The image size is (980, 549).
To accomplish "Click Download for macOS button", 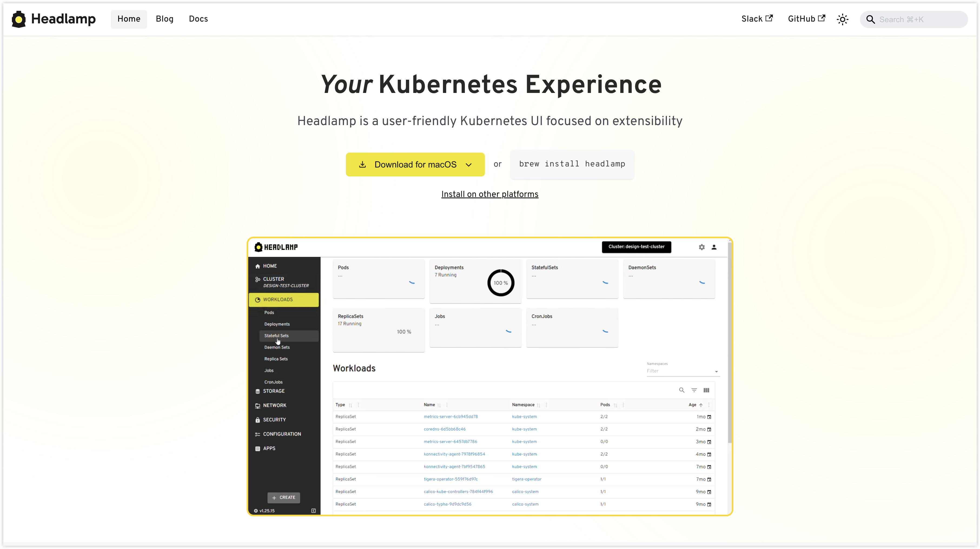I will 415,165.
